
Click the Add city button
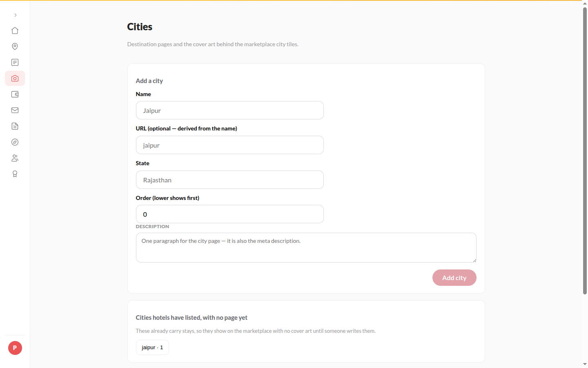[x=454, y=278]
